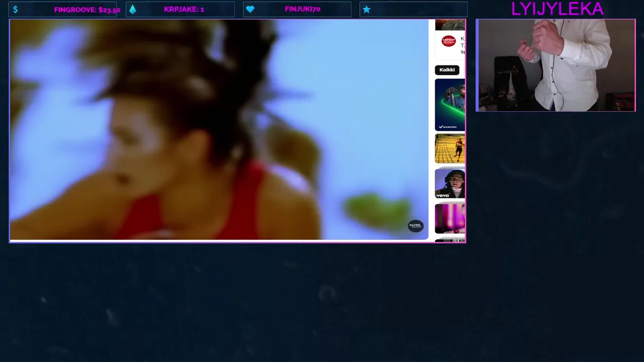Click the dollar sign donation icon

pyautogui.click(x=16, y=10)
